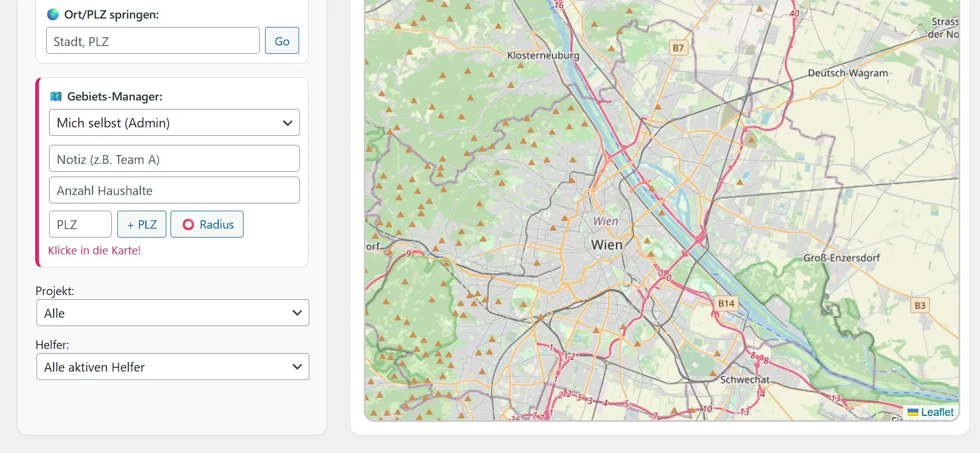The width and height of the screenshot is (980, 453).
Task: Click the B14 road shield on map
Action: (x=726, y=303)
